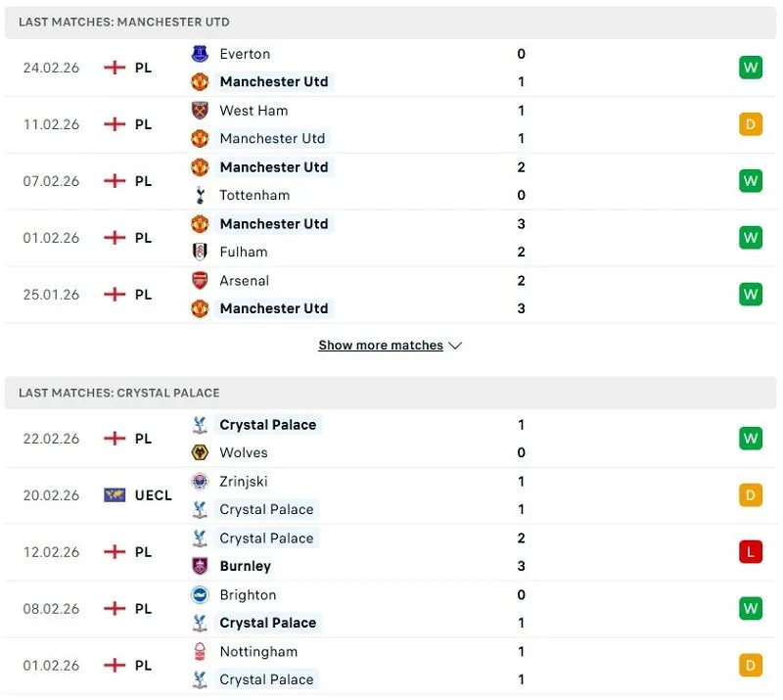Click the Wolves club crest

click(200, 452)
